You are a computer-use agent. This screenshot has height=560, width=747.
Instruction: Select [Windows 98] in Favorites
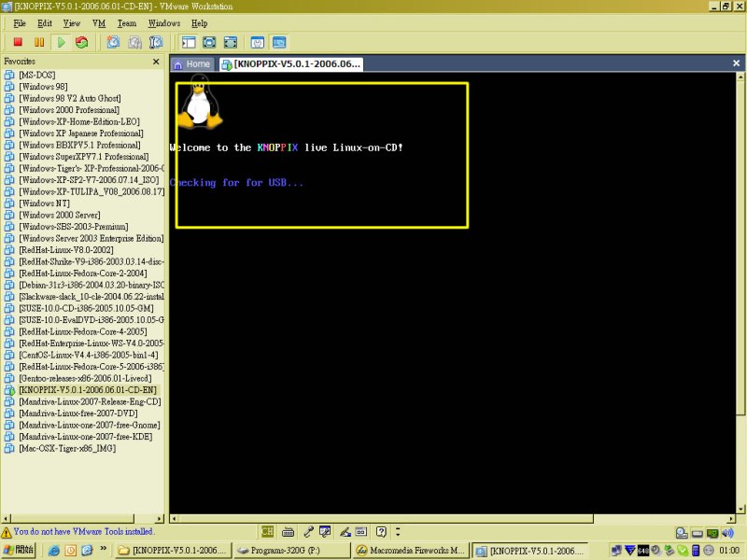(43, 86)
